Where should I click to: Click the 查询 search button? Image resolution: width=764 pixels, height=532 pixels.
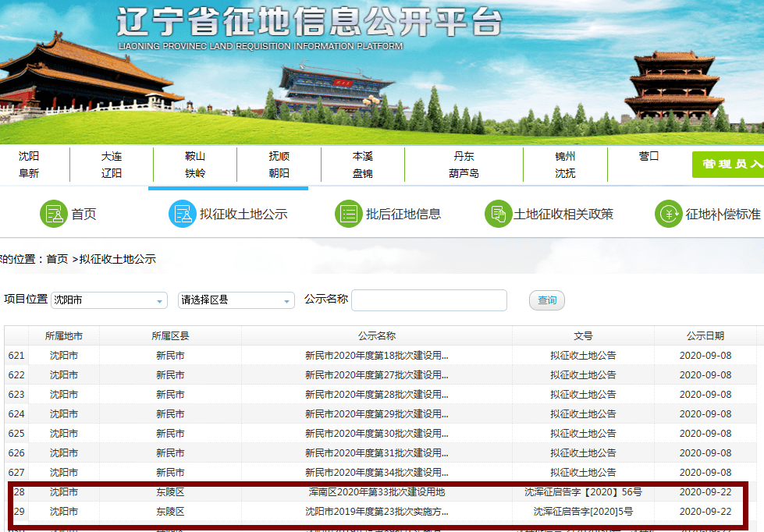coord(546,300)
